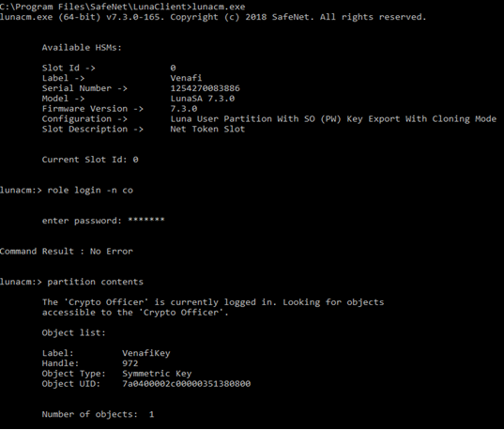Click the Model value LunaSA 7.3.0

tap(203, 99)
